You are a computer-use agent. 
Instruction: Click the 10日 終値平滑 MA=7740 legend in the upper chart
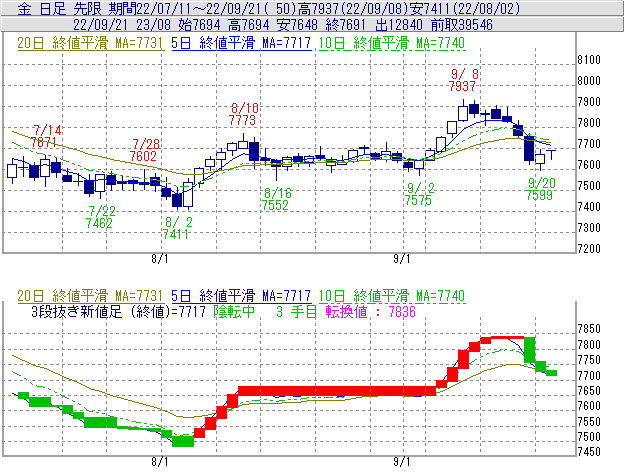(392, 43)
